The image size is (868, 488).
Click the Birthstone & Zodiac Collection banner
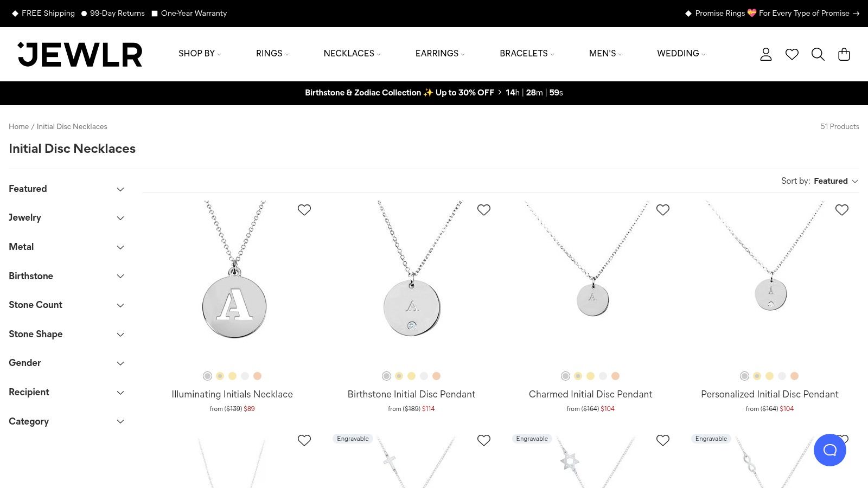[399, 93]
